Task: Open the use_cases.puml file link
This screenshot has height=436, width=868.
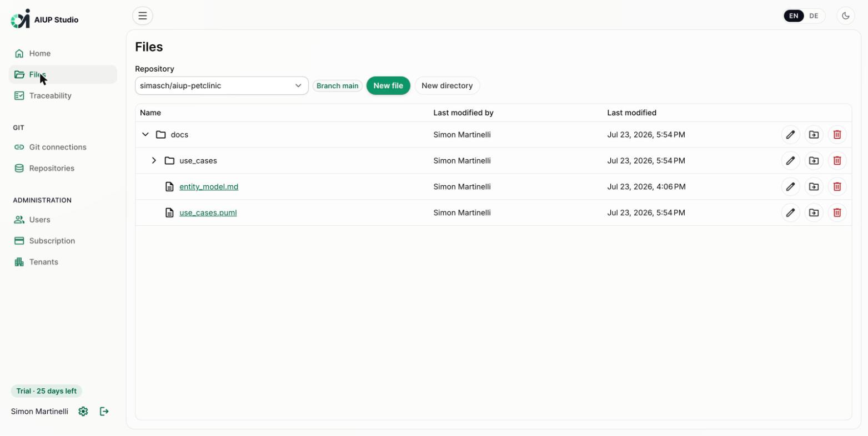Action: tap(208, 213)
